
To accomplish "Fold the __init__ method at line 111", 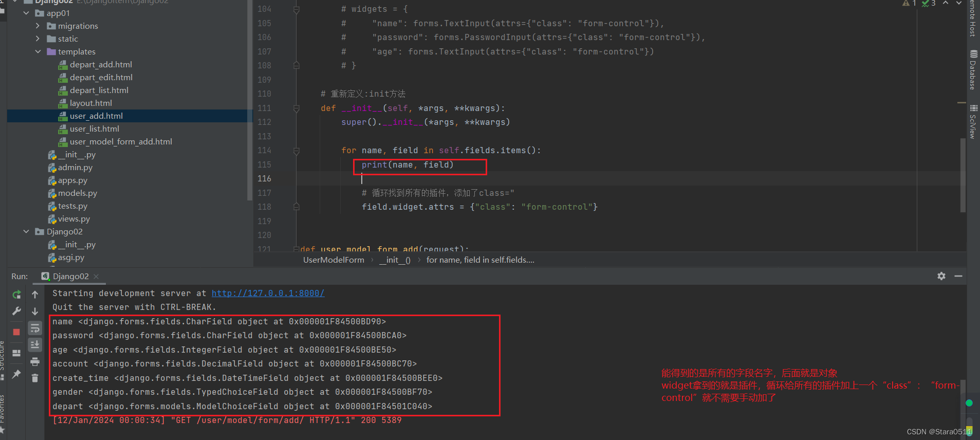I will tap(297, 108).
